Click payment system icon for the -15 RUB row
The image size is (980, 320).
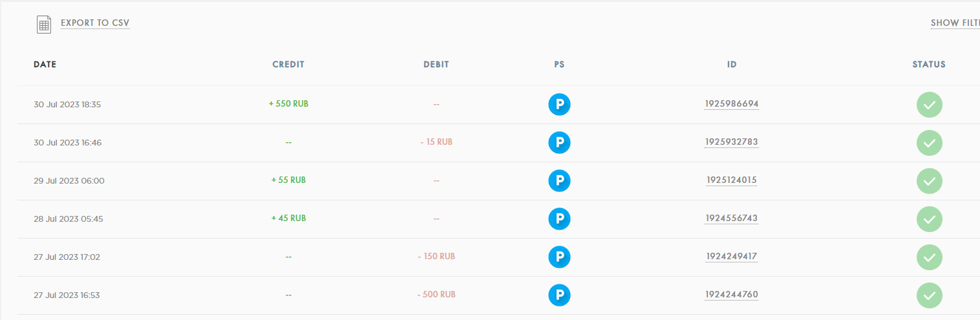coord(559,143)
